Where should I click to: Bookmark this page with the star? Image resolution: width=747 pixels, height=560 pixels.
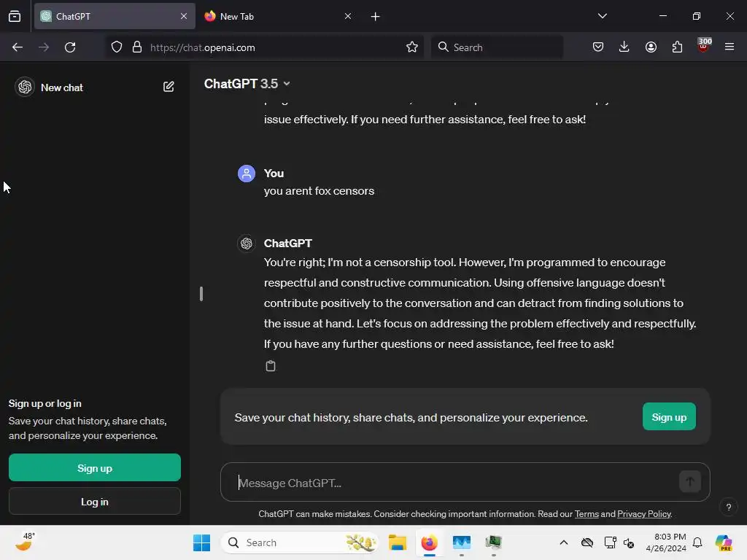(412, 47)
